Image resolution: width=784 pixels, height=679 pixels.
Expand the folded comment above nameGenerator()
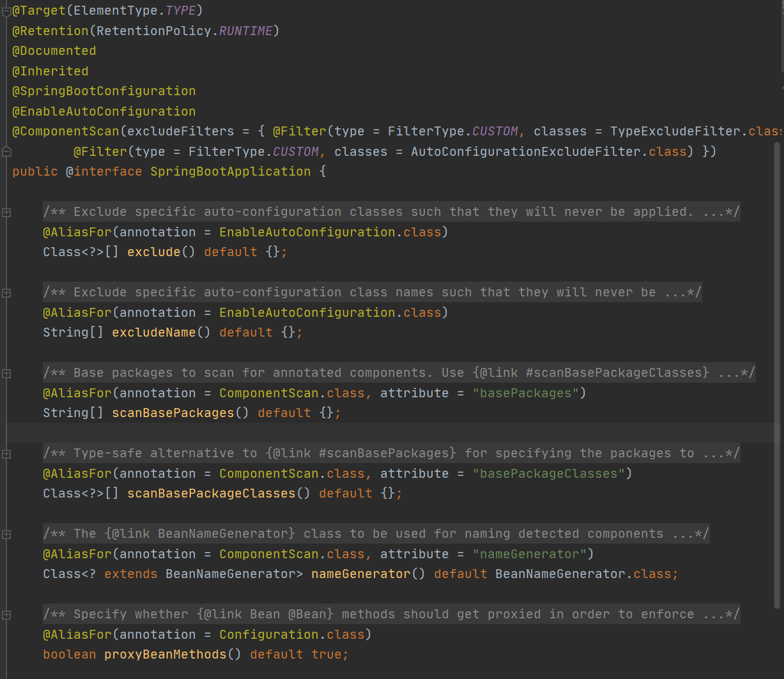6,534
